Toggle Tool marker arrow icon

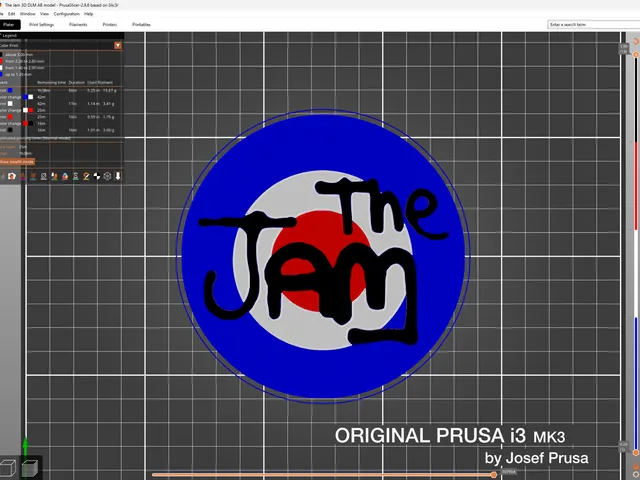coord(118,176)
